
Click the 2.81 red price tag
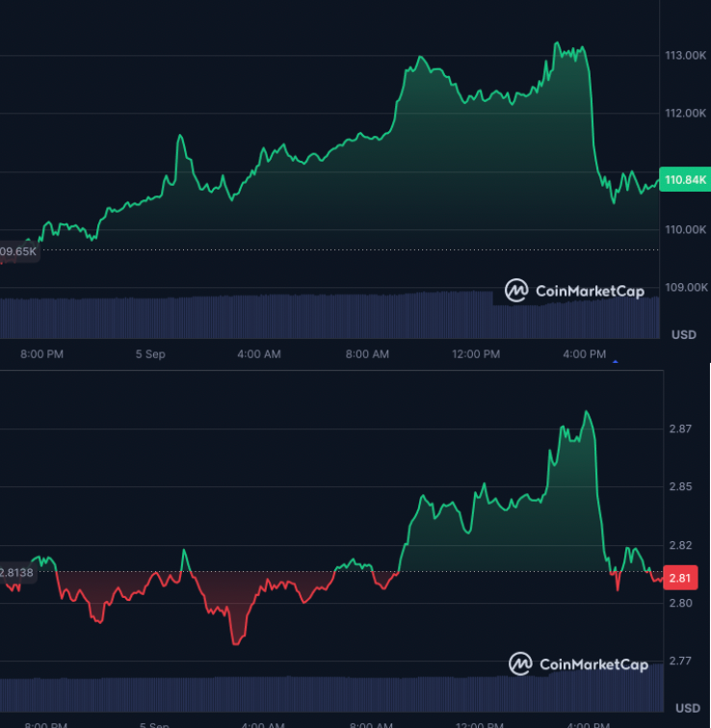680,578
